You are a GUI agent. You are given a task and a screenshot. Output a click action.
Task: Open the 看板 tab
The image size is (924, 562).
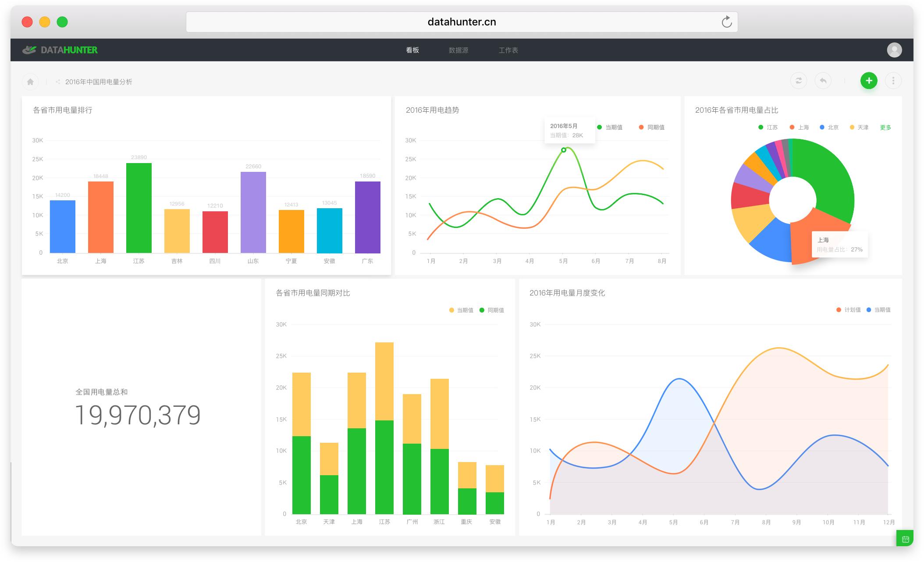pyautogui.click(x=412, y=50)
